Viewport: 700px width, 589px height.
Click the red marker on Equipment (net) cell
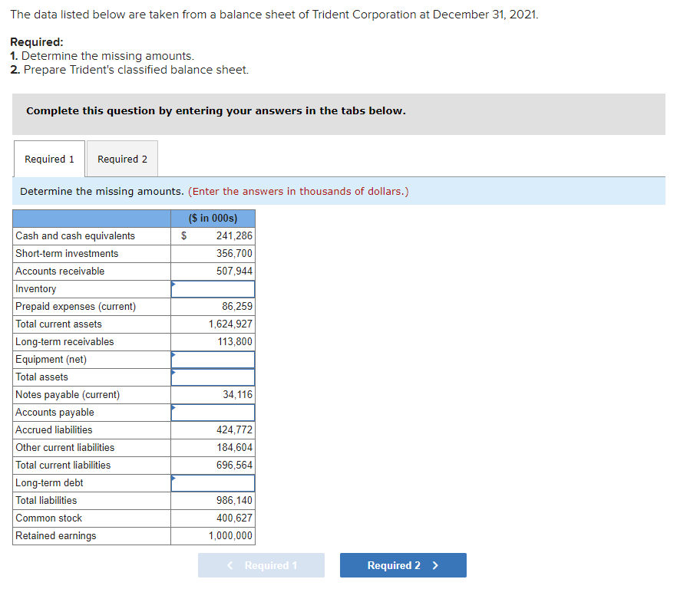(174, 354)
